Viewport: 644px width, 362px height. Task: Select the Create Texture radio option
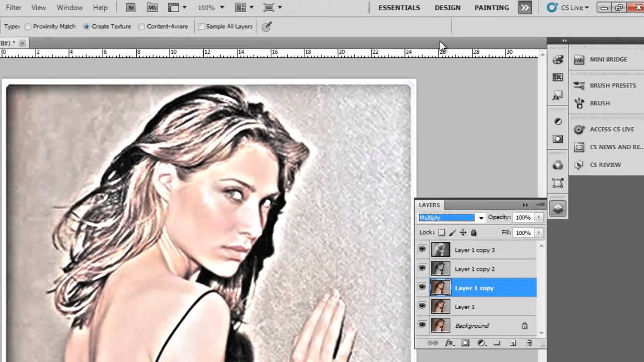[107, 26]
